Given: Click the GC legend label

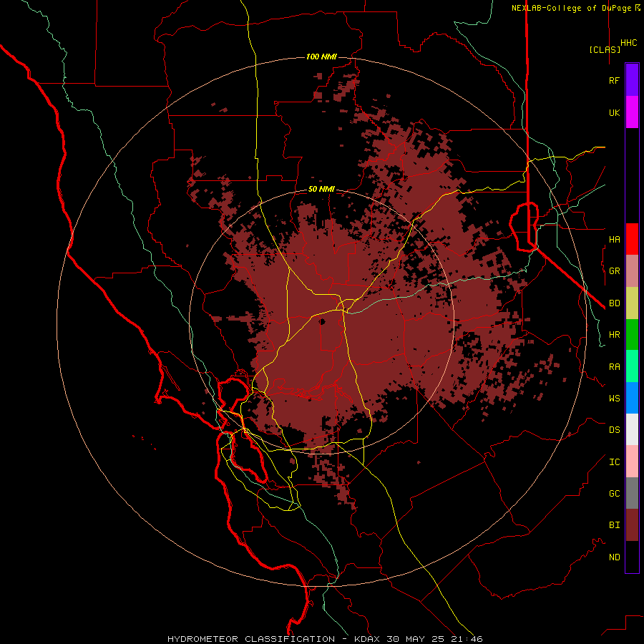Looking at the screenshot, I should coord(614,493).
